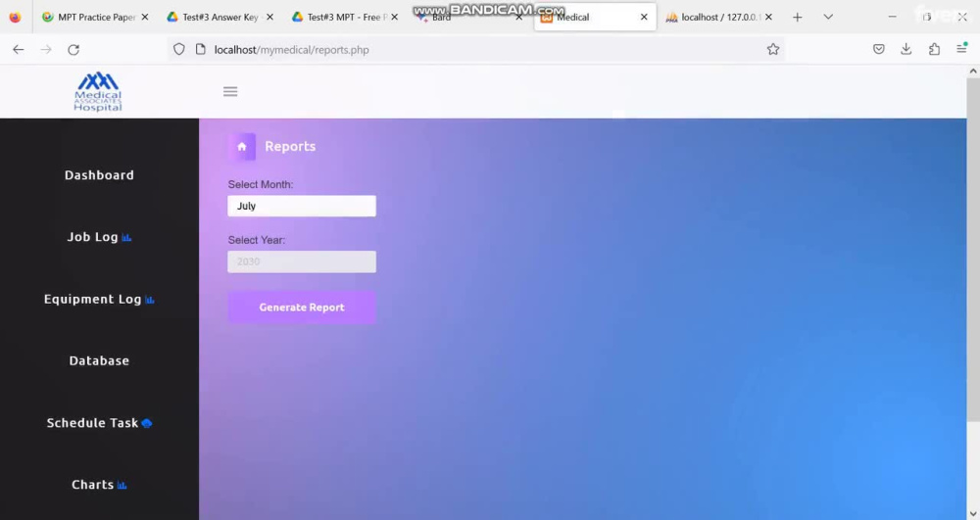Click the hamburger menu icon in header
This screenshot has height=520, width=980.
pyautogui.click(x=230, y=92)
